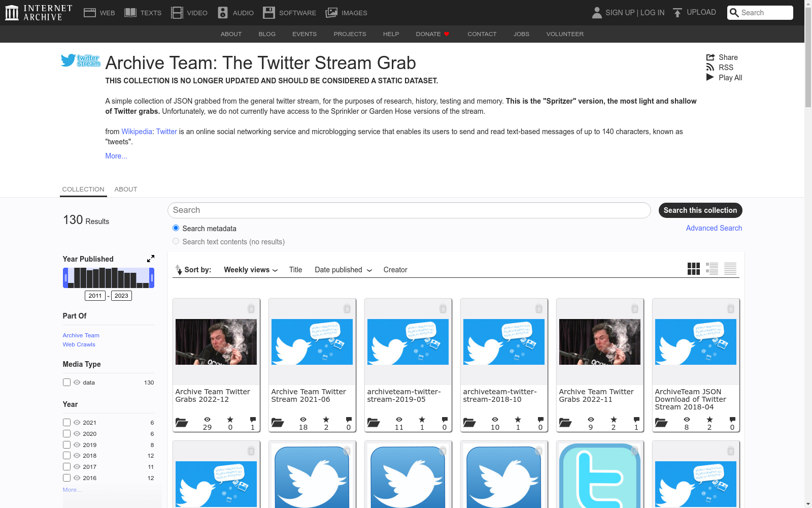The width and height of the screenshot is (812, 508).
Task: Toggle sort direction arrows icon
Action: (178, 270)
